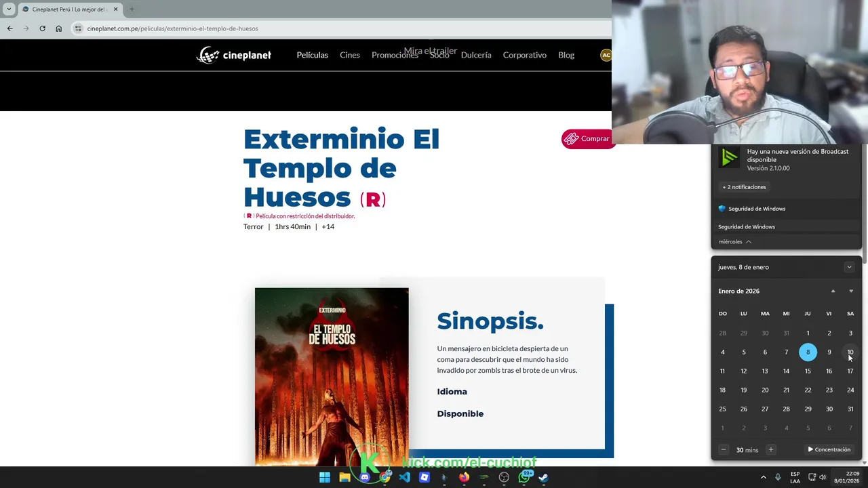Open Visual Studio Code from the taskbar
This screenshot has width=868, height=488.
click(x=404, y=477)
